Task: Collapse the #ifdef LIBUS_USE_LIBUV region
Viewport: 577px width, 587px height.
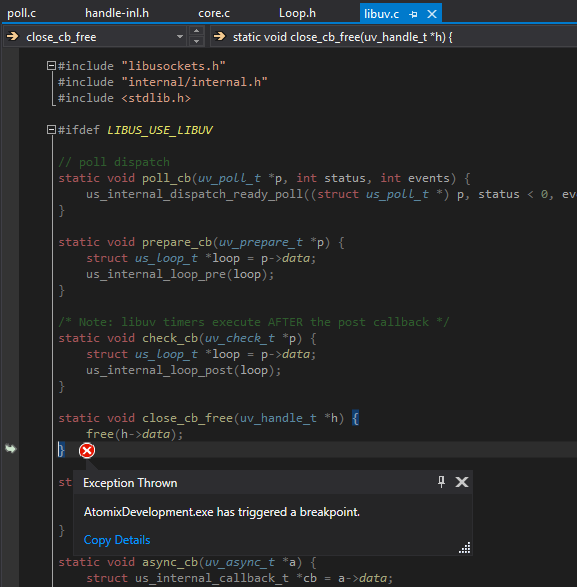Action: tap(51, 130)
